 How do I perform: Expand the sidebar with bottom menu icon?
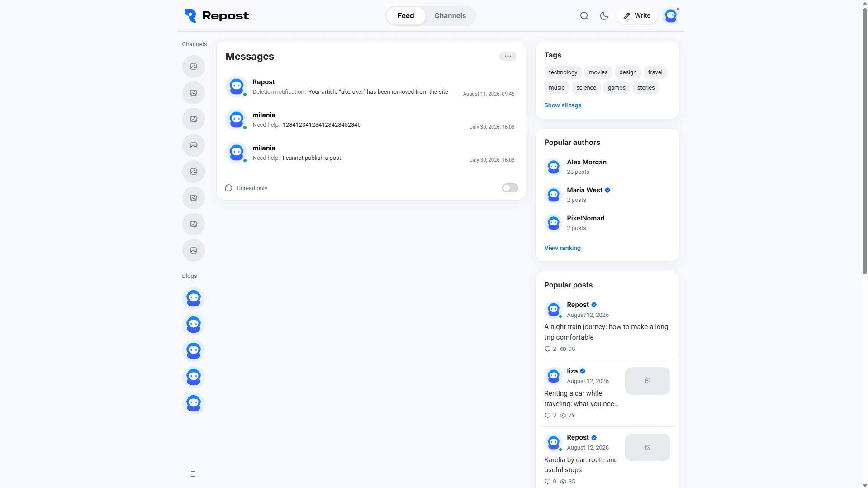pos(194,474)
